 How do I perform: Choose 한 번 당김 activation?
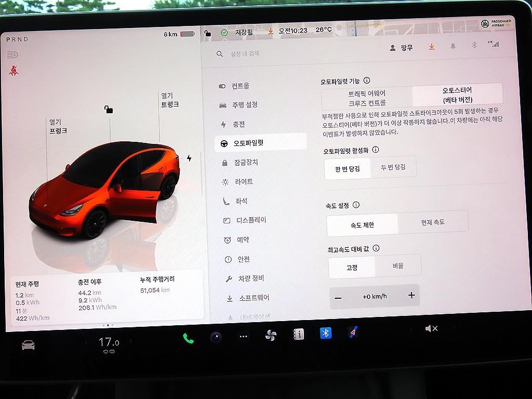pos(348,169)
